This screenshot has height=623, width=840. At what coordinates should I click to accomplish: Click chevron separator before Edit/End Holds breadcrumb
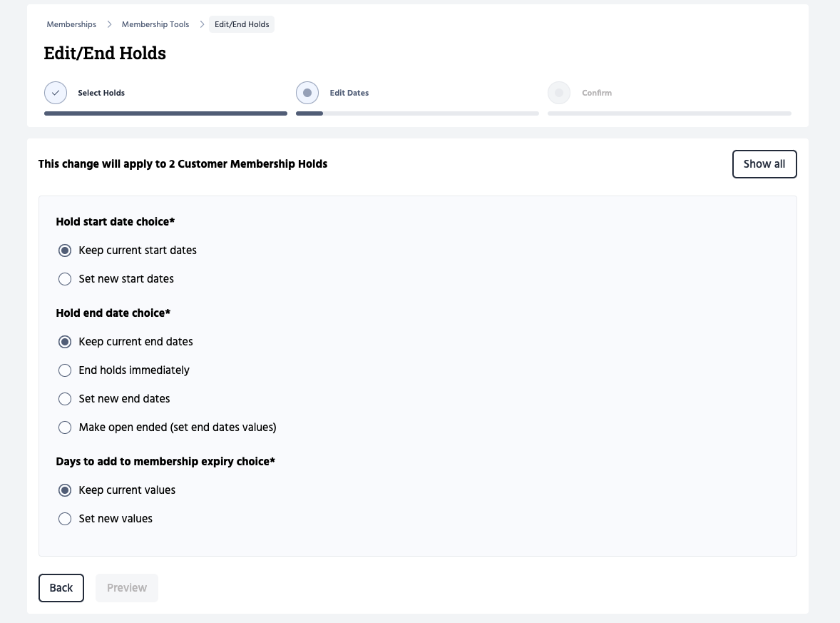(x=203, y=24)
